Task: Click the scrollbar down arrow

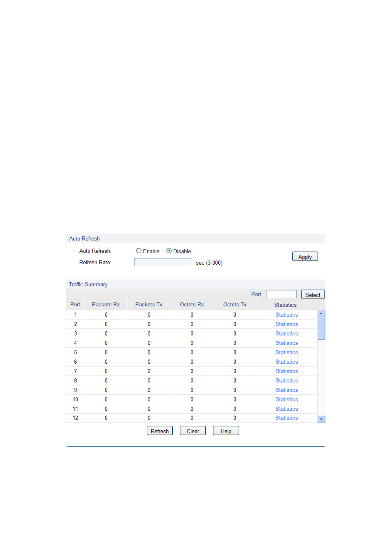Action: tap(321, 419)
